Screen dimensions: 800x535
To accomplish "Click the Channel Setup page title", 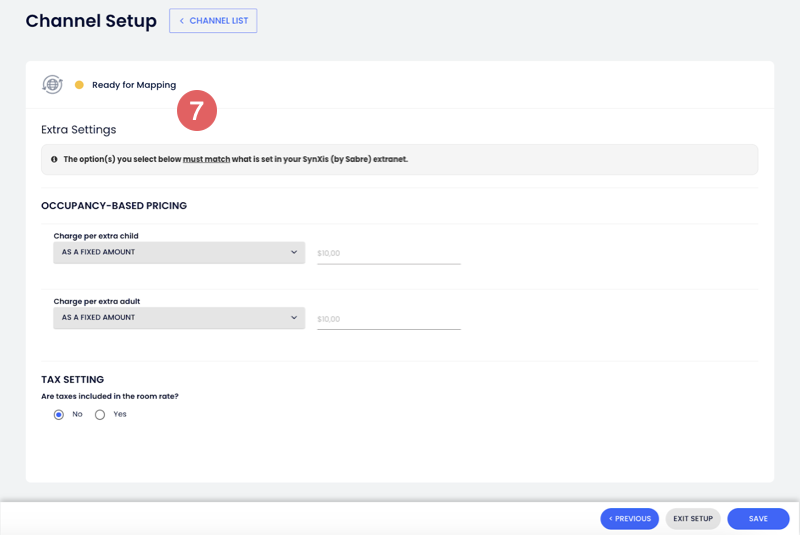I will pos(91,21).
